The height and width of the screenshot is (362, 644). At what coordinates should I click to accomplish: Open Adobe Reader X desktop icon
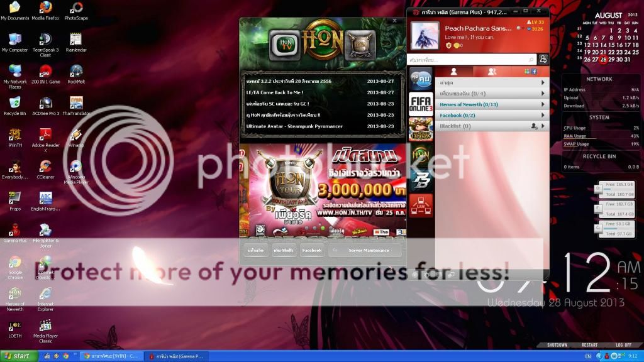point(45,140)
